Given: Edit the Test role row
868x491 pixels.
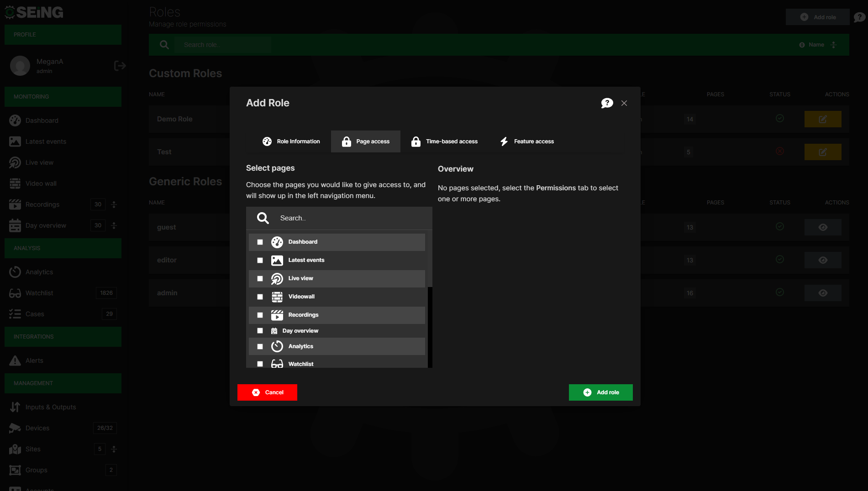Looking at the screenshot, I should 823,152.
